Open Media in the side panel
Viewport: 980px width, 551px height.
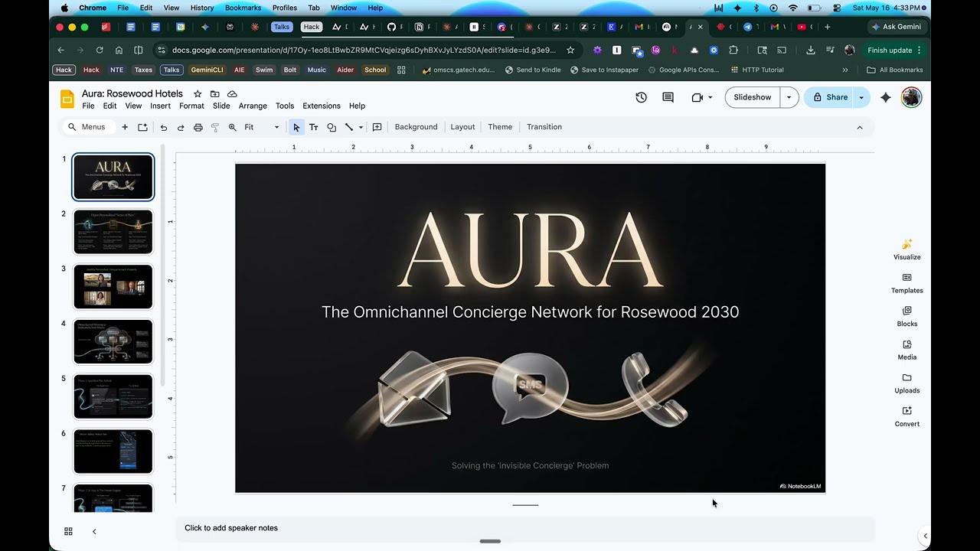click(x=907, y=349)
